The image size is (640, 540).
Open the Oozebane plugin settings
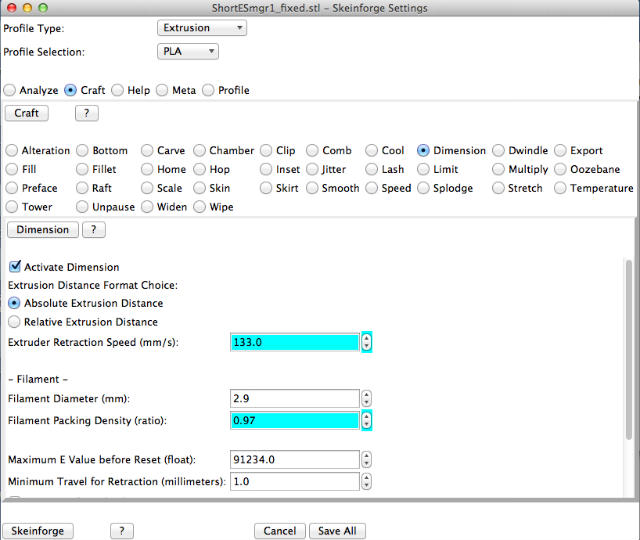pos(560,169)
